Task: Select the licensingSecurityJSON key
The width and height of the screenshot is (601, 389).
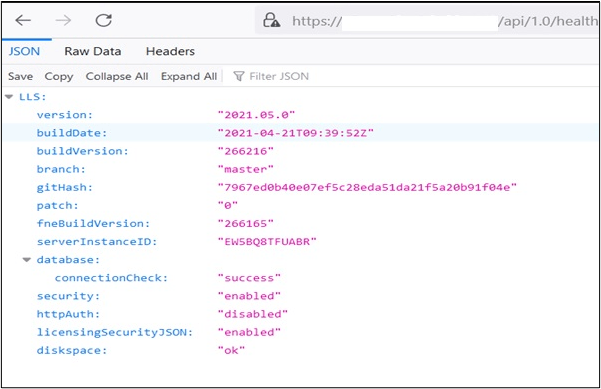Action: coord(115,332)
